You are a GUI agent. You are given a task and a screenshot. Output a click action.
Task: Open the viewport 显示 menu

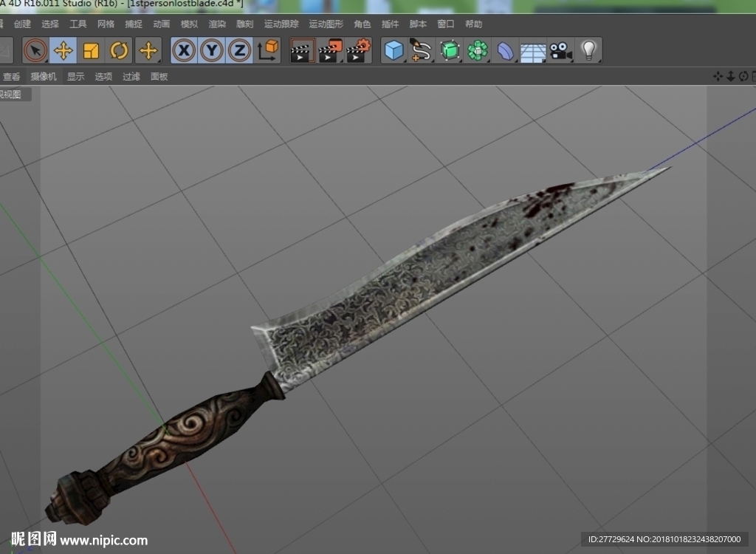tap(76, 76)
